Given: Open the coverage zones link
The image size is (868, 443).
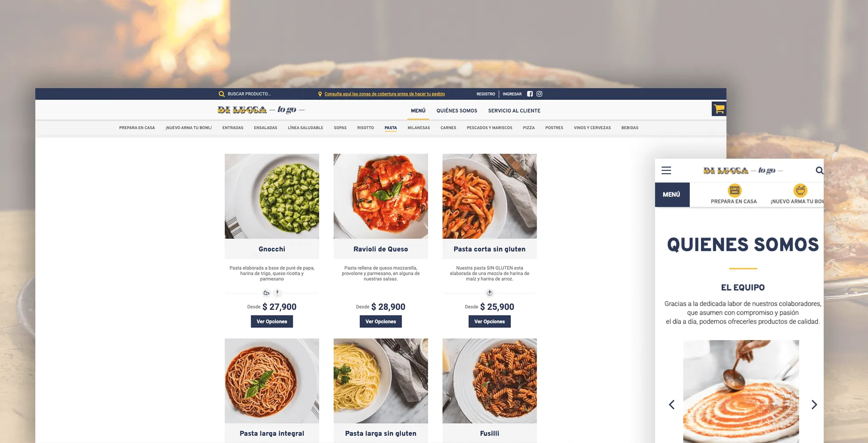Looking at the screenshot, I should [385, 94].
